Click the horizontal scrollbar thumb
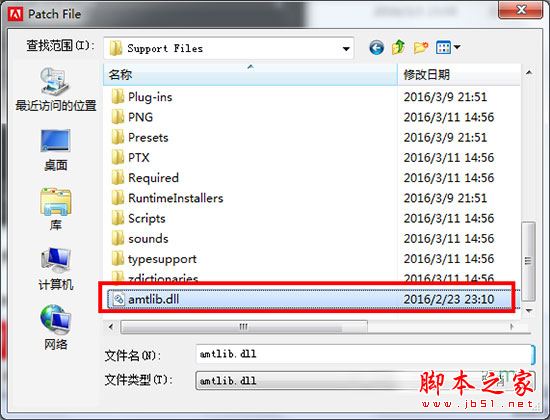Viewport: 550px width, 420px height. [x=244, y=327]
